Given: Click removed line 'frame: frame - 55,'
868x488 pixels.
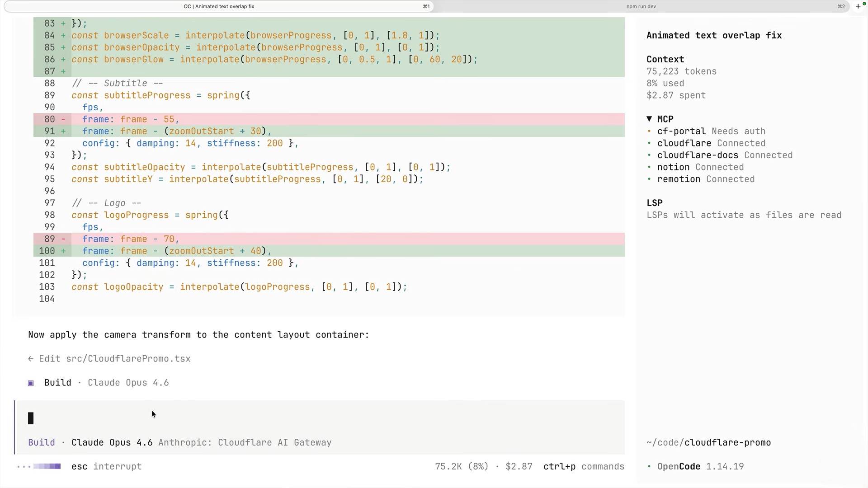Looking at the screenshot, I should coord(329,119).
